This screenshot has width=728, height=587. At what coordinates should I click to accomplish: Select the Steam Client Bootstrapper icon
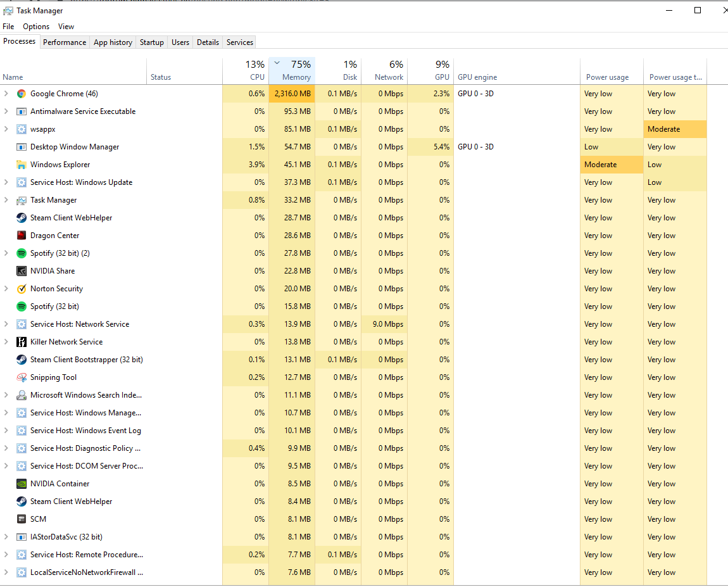click(x=22, y=360)
